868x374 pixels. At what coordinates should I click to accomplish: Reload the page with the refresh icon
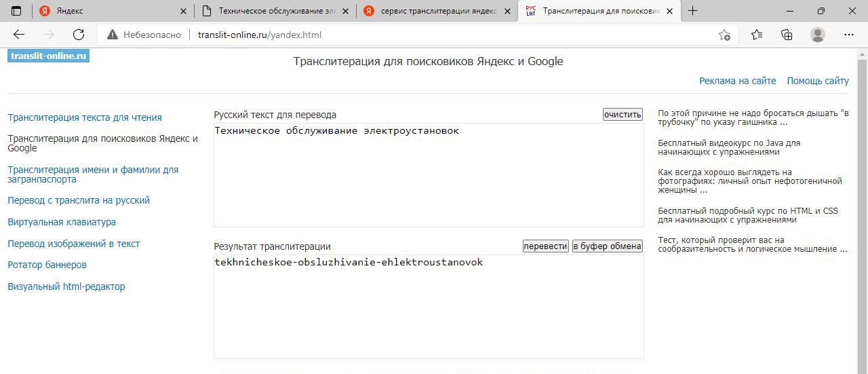click(79, 35)
